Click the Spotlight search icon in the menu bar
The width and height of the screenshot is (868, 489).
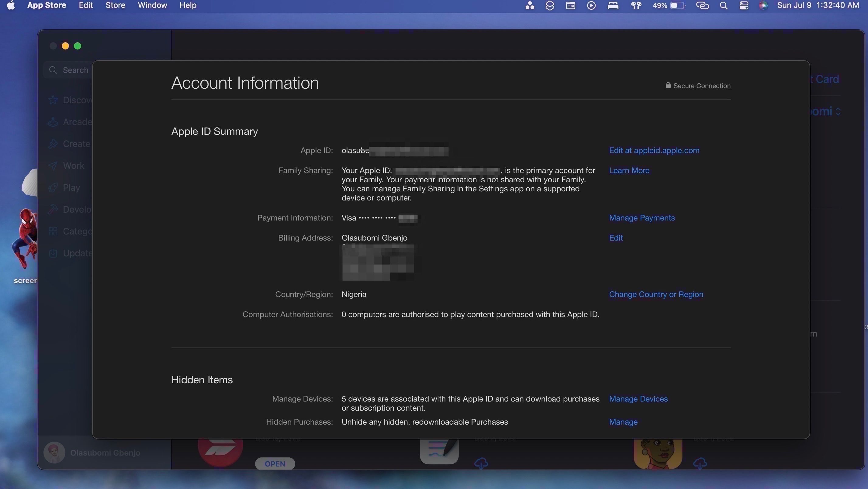click(x=724, y=5)
